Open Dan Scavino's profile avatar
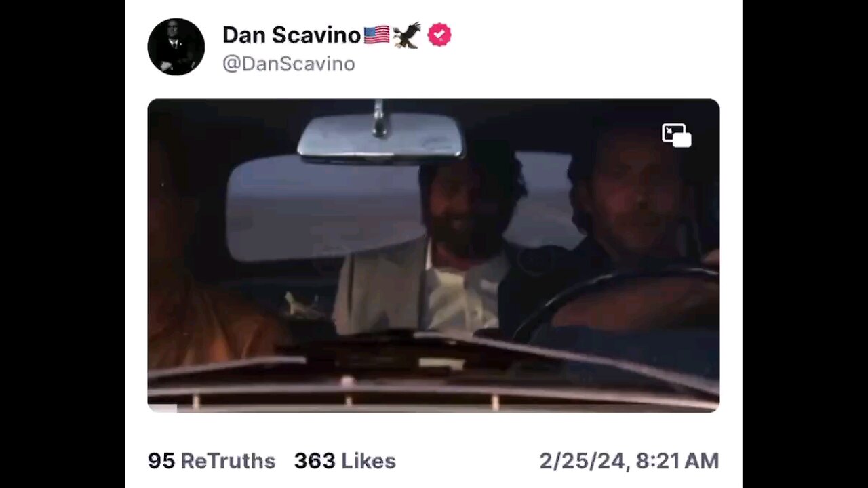Image resolution: width=868 pixels, height=488 pixels. pos(176,47)
